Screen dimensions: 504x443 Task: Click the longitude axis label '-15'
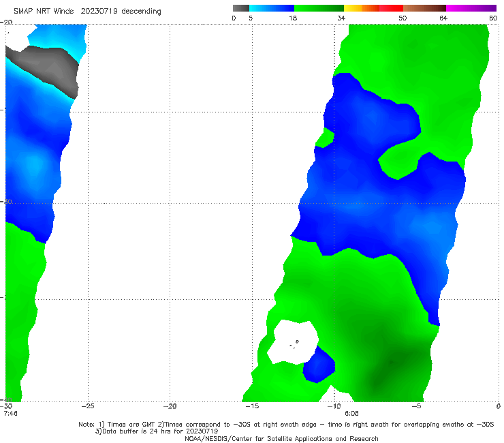(252, 406)
